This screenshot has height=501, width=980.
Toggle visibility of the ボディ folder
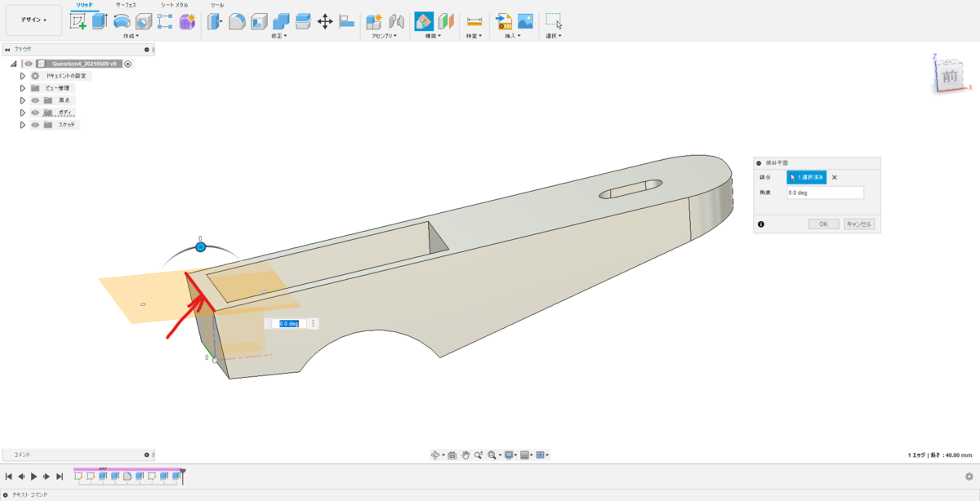35,113
